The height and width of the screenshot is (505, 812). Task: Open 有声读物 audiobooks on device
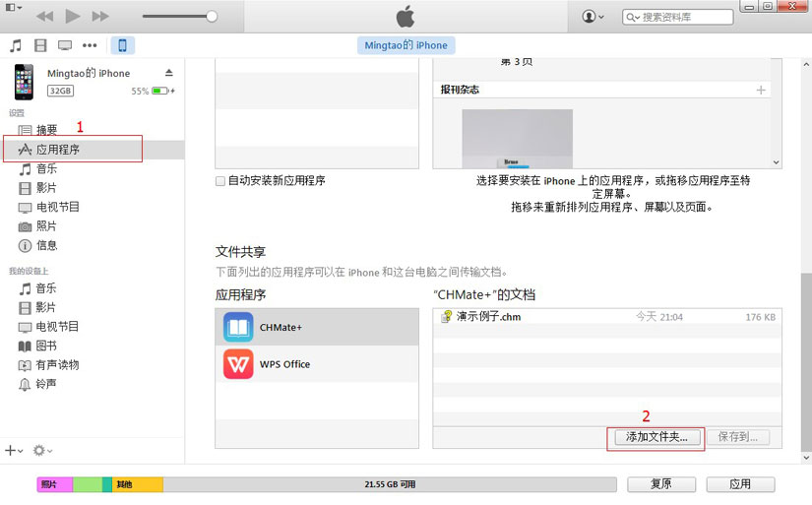pyautogui.click(x=57, y=365)
